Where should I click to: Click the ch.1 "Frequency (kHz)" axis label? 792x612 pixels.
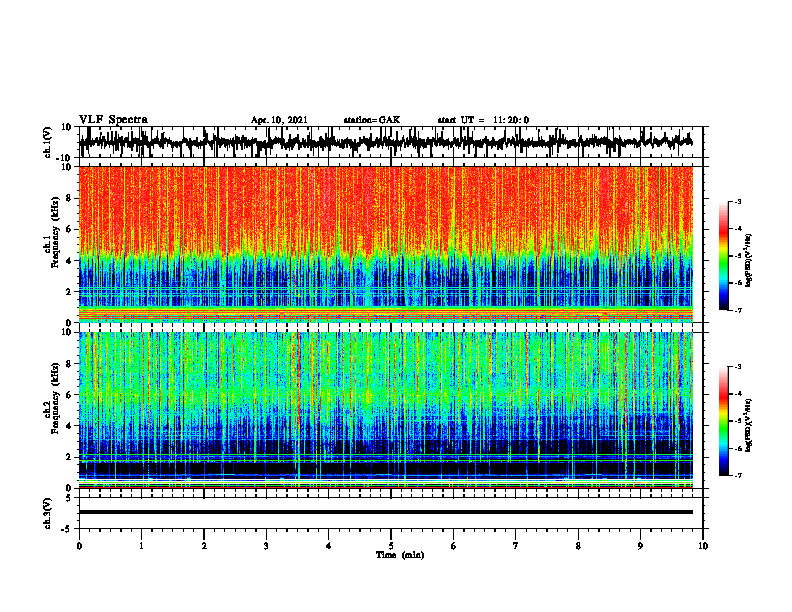tap(55, 232)
